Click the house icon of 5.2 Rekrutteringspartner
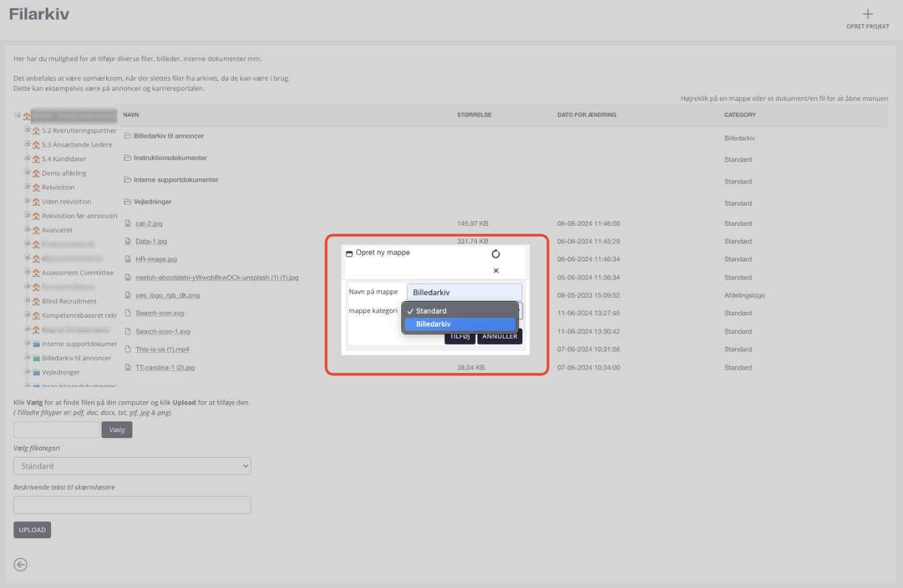Screen dimensions: 903x588 coord(36,130)
